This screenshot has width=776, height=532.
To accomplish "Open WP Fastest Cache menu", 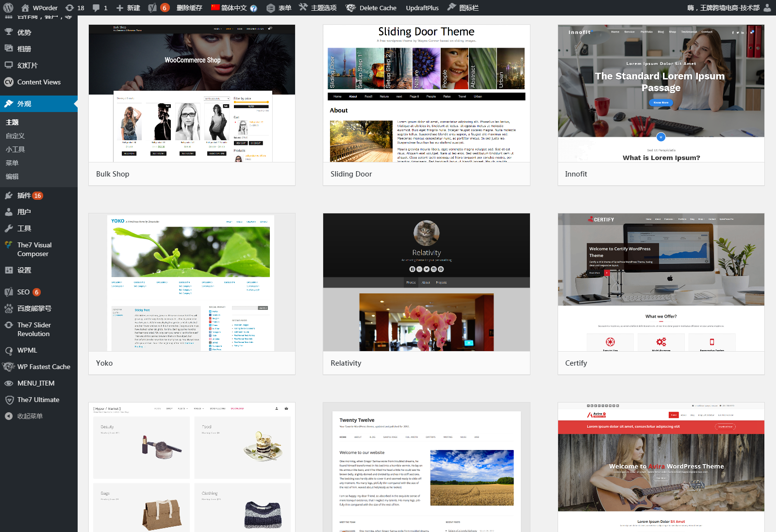I will [x=44, y=367].
